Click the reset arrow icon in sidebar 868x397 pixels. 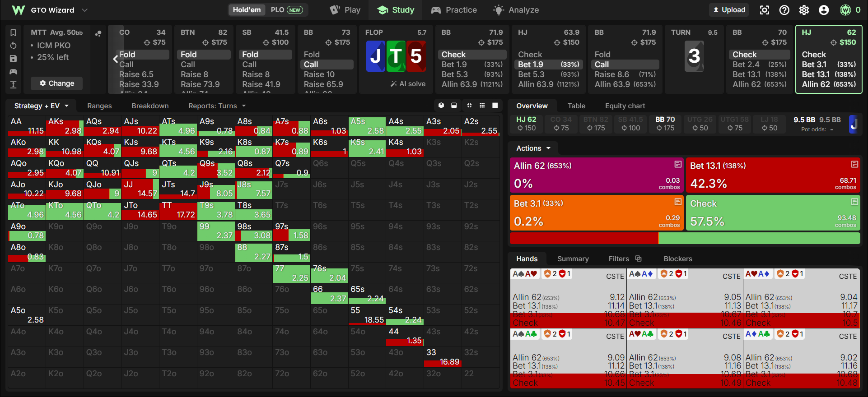pos(14,46)
